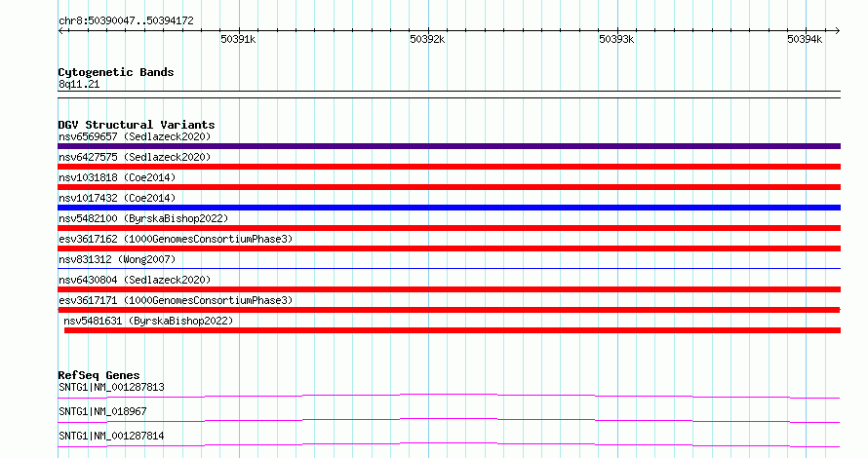The height and width of the screenshot is (458, 868).
Task: Select the purple nsv6569657 variant bar
Action: pos(449,146)
